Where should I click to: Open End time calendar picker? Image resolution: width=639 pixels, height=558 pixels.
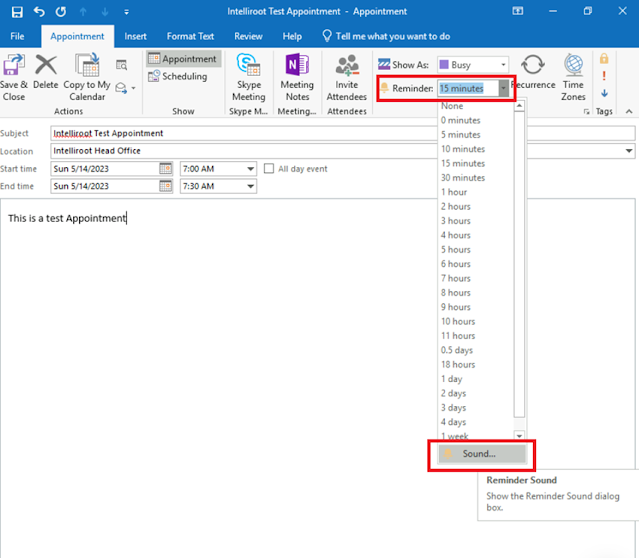[165, 186]
